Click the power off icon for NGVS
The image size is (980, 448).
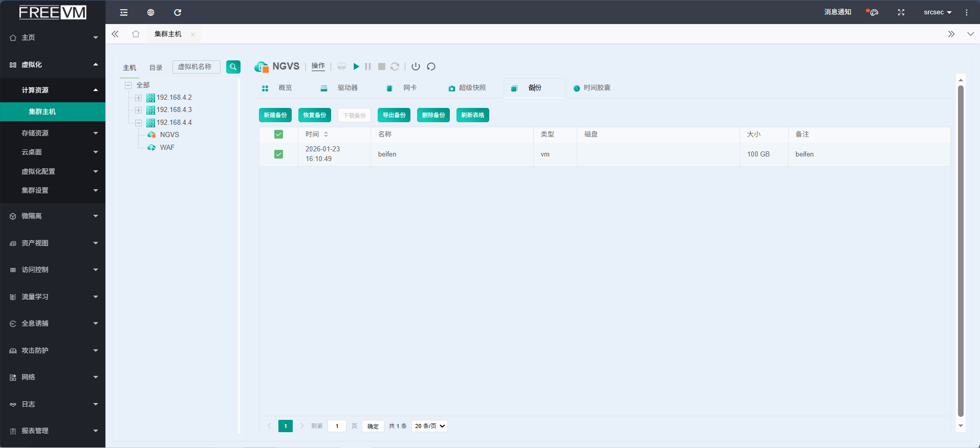click(416, 66)
